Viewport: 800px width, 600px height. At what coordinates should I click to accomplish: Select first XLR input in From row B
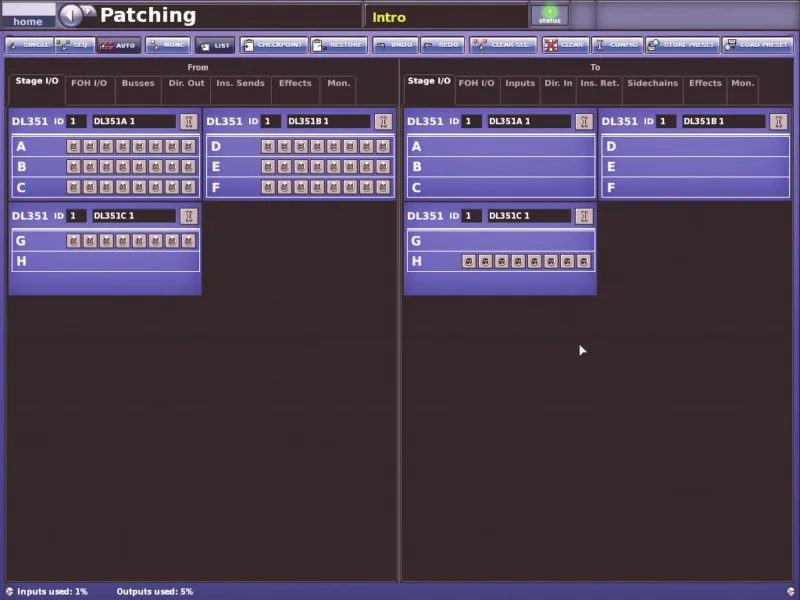pyautogui.click(x=73, y=167)
